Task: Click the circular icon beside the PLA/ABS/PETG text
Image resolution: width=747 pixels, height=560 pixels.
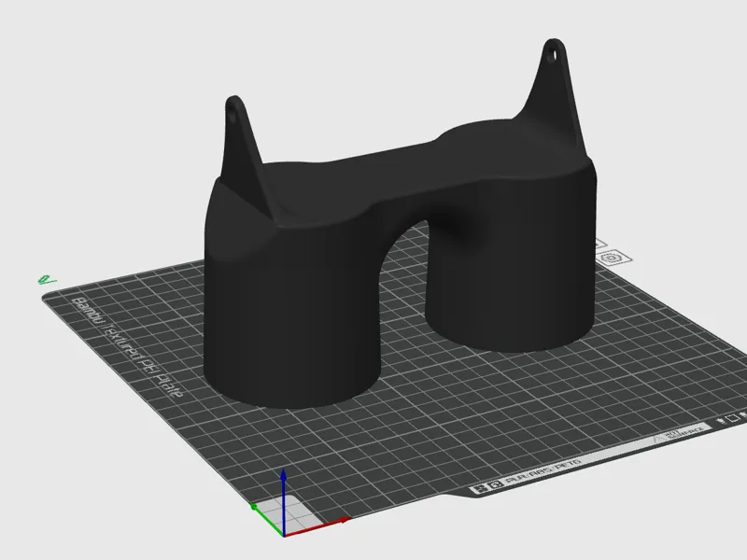Action: (495, 484)
